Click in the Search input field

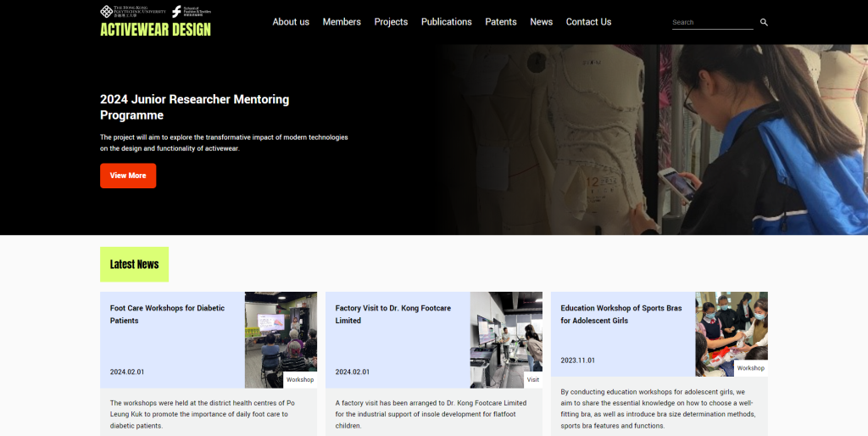[711, 22]
